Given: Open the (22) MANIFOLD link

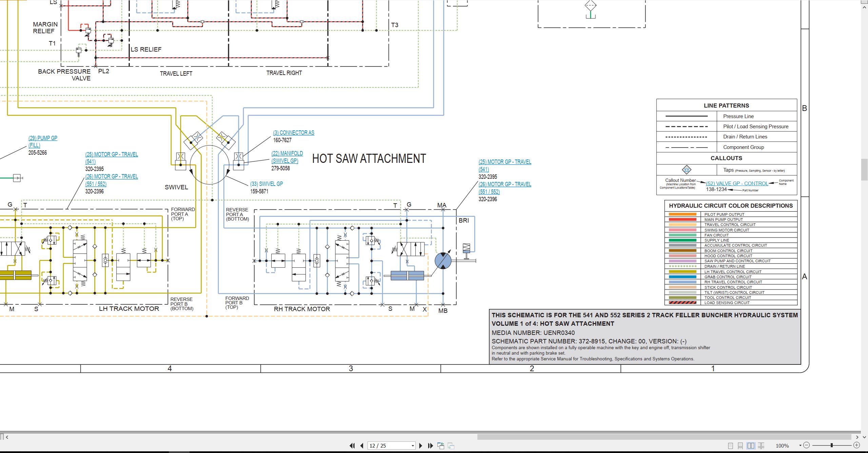Looking at the screenshot, I should click(287, 153).
